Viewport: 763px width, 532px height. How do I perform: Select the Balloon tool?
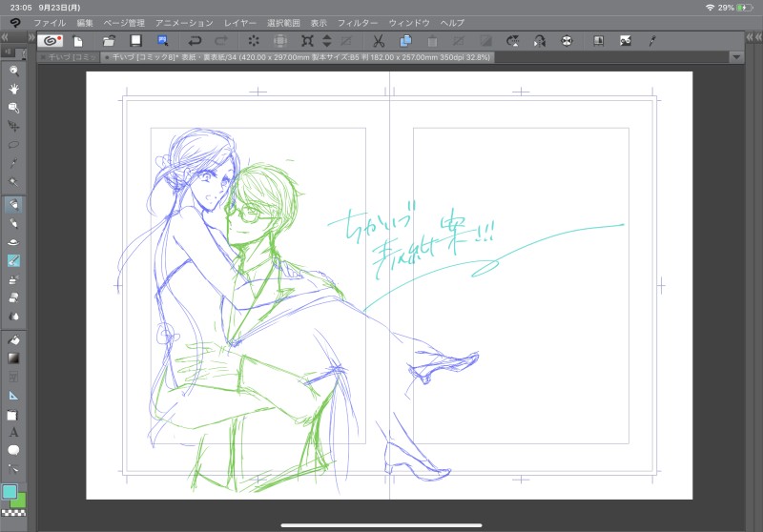click(x=13, y=450)
